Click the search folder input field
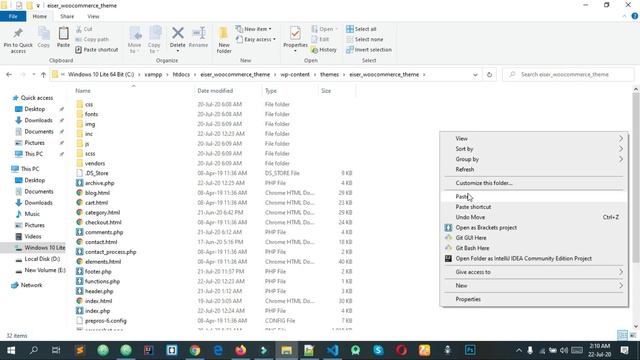 pos(569,75)
